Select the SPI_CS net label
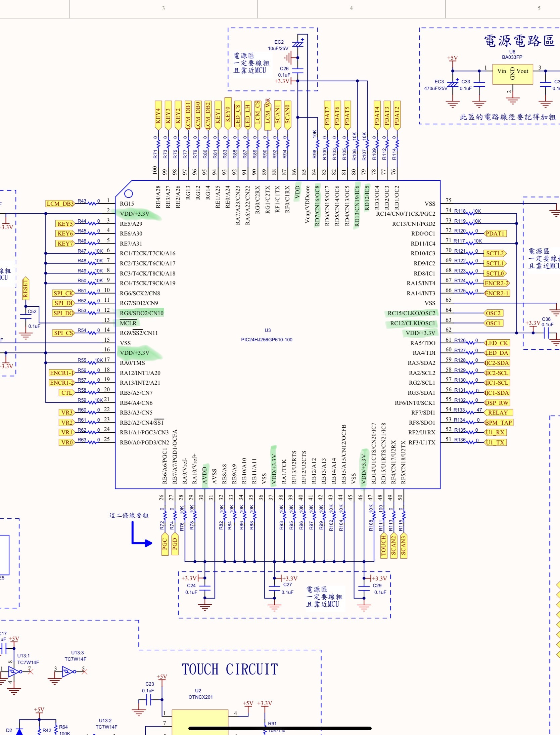 coord(63,333)
